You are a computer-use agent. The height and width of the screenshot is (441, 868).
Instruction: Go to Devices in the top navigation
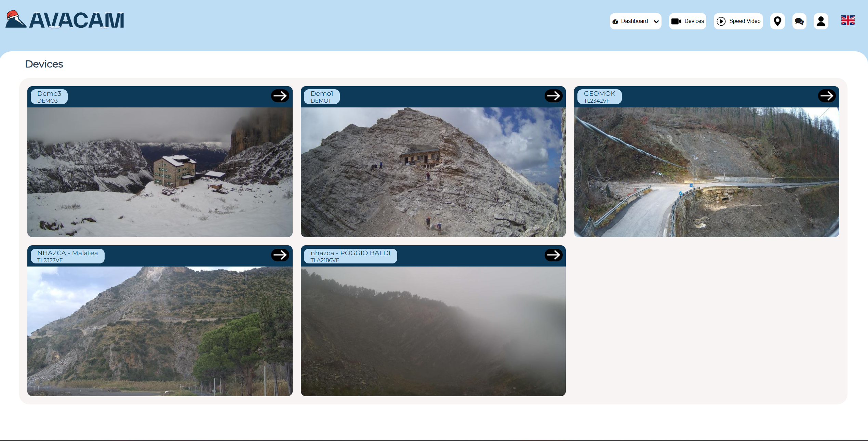click(687, 21)
